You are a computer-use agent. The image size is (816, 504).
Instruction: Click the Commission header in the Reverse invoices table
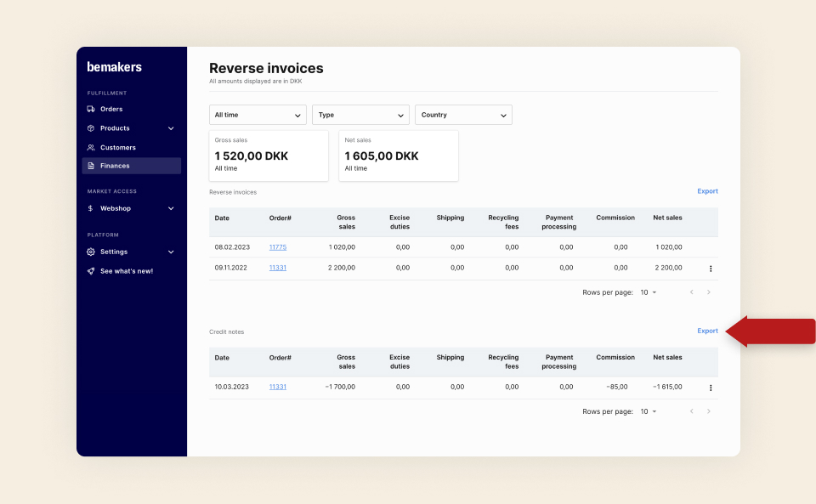click(x=615, y=218)
